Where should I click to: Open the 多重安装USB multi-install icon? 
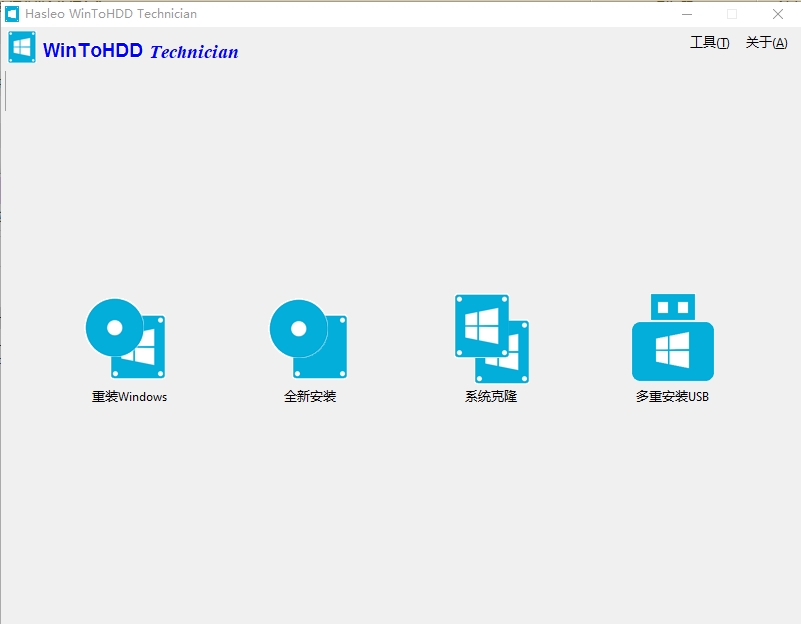pos(673,337)
